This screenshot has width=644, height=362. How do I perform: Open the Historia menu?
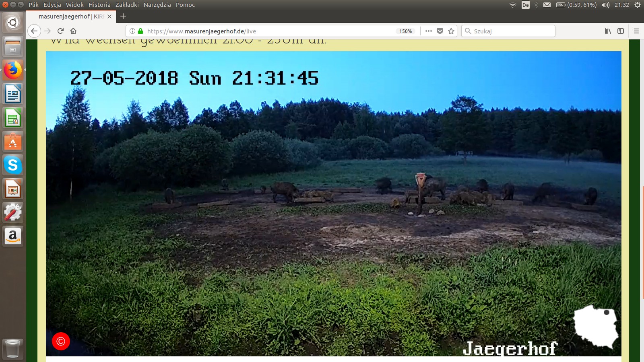[x=99, y=5]
